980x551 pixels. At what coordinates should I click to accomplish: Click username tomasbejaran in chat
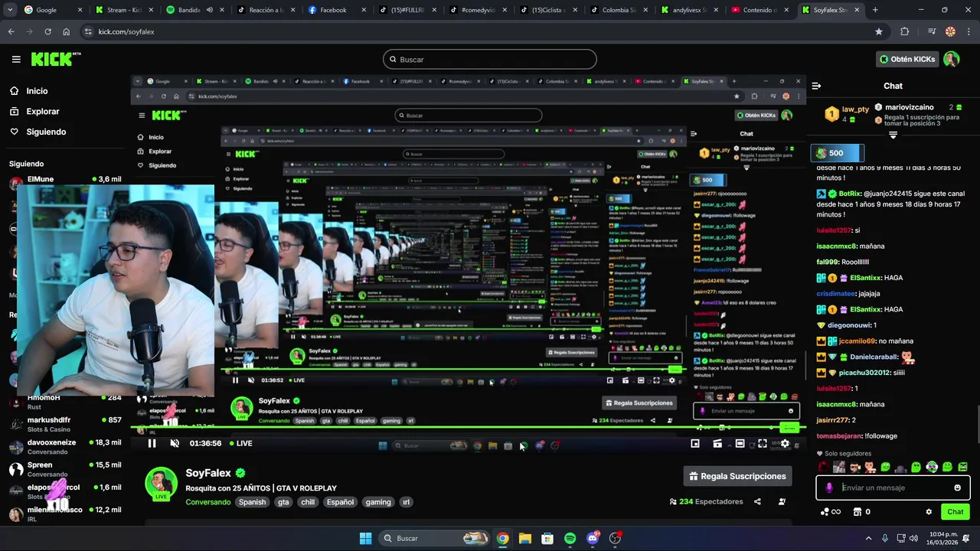pos(839,436)
